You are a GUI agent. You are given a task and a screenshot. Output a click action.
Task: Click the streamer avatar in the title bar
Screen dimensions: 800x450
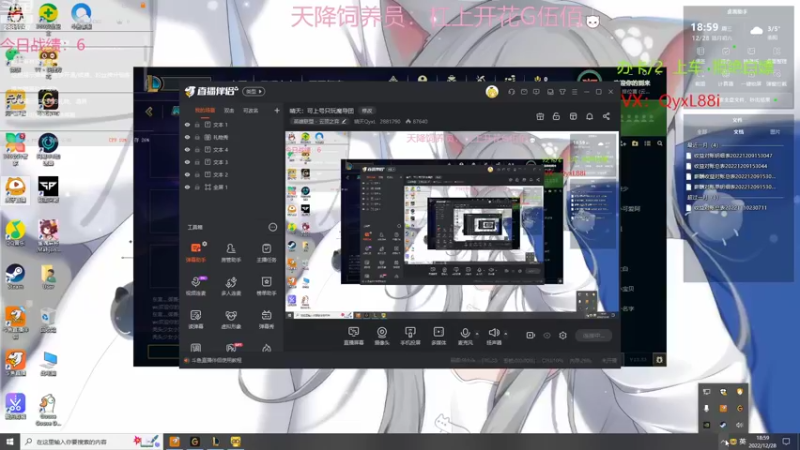(x=492, y=92)
